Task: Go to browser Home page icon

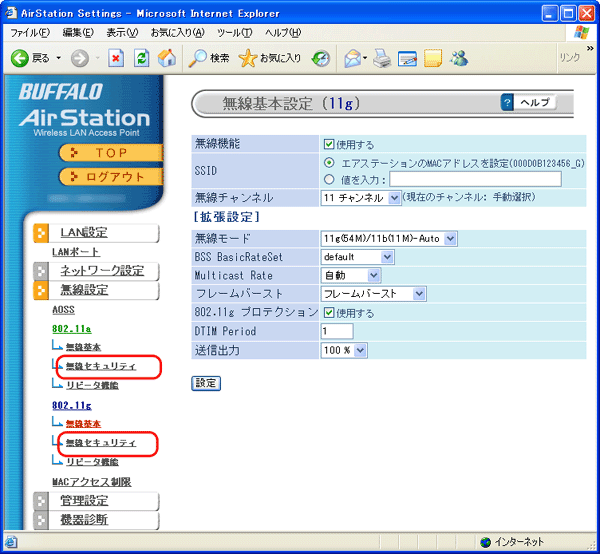Action: pyautogui.click(x=166, y=58)
